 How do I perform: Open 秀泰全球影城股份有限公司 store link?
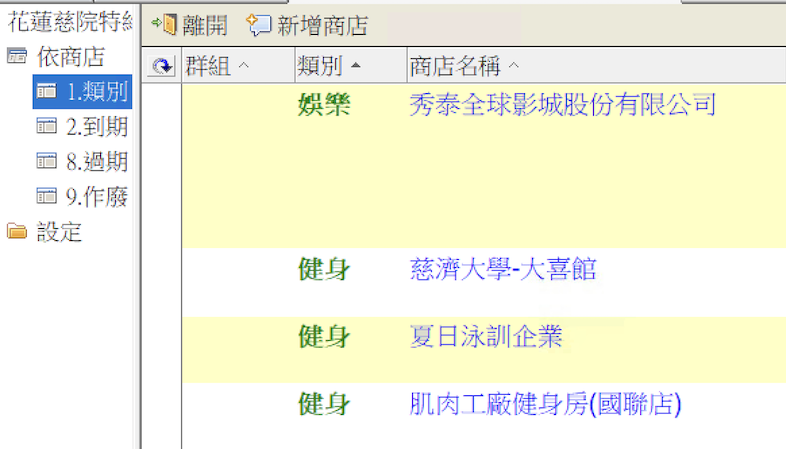point(562,105)
